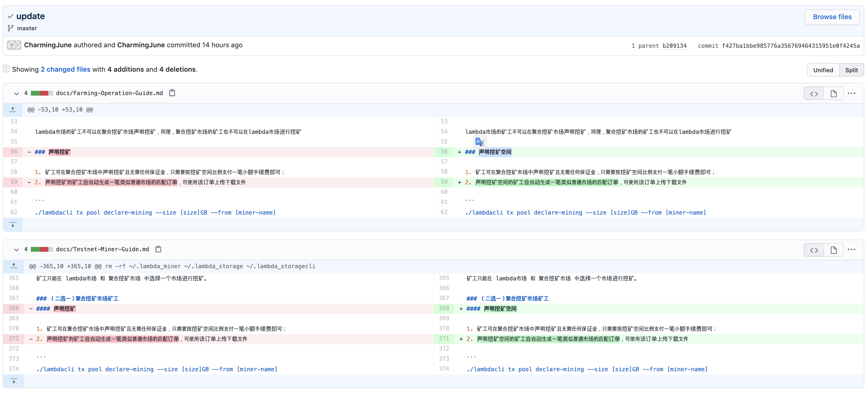Open options menu for Farming-Operation-Guide.md
Viewport: 868px width, 393px height.
[x=851, y=93]
